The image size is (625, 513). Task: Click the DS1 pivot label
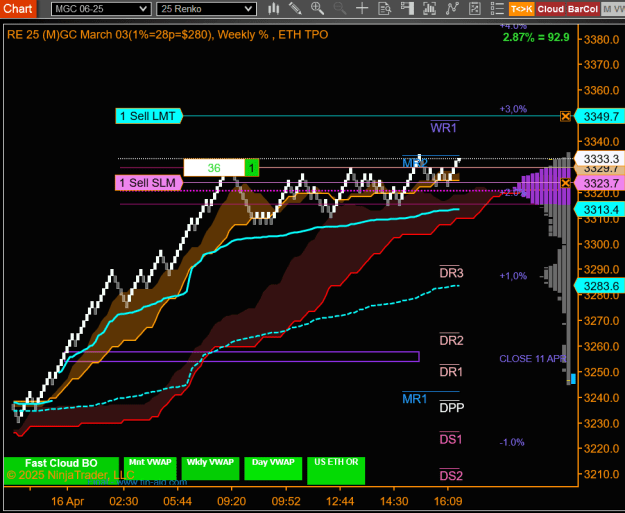click(x=451, y=439)
